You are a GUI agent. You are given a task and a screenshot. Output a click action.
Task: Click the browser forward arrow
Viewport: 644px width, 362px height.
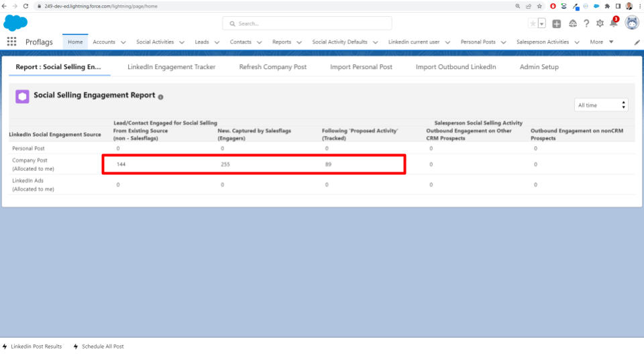point(15,6)
